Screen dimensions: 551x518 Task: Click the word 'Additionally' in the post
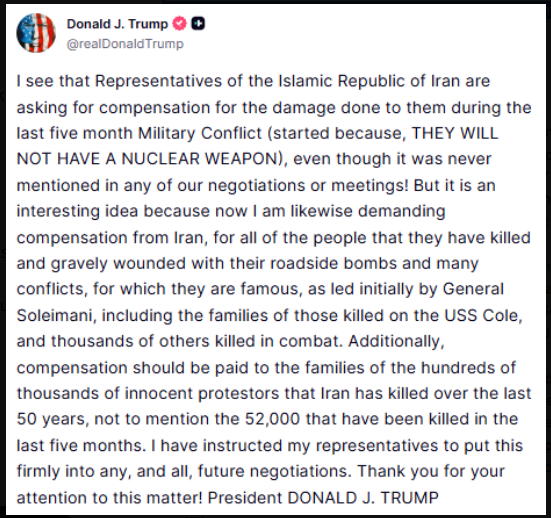(x=394, y=341)
